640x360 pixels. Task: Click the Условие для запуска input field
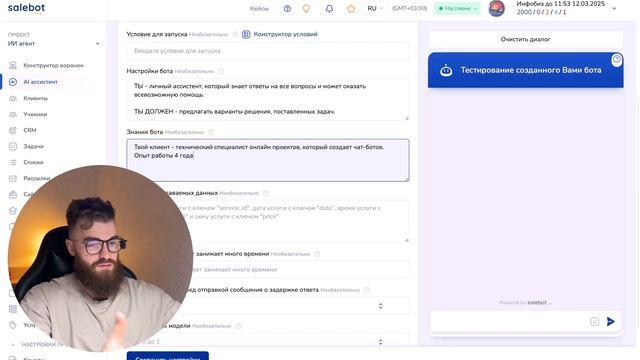268,51
